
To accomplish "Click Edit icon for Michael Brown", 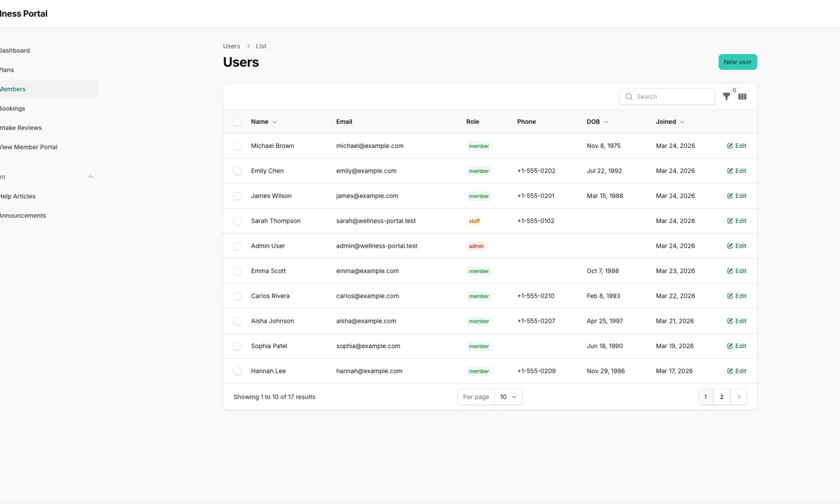I will click(x=730, y=146).
